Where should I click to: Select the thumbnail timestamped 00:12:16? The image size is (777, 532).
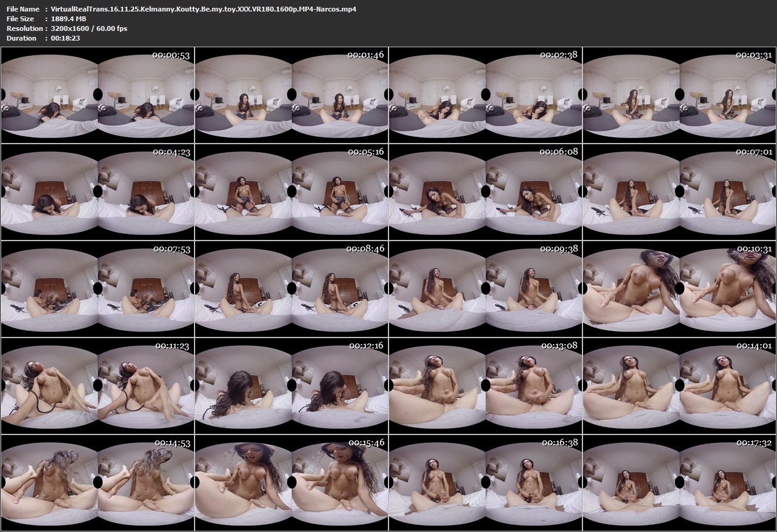point(292,385)
